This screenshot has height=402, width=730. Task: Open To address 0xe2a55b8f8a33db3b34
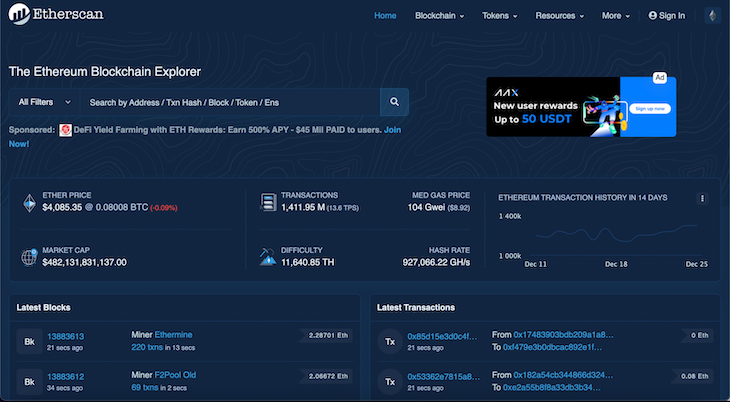[x=552, y=387]
